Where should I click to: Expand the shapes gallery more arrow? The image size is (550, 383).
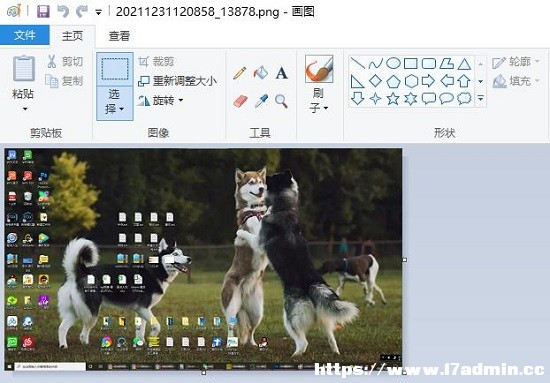coord(481,99)
